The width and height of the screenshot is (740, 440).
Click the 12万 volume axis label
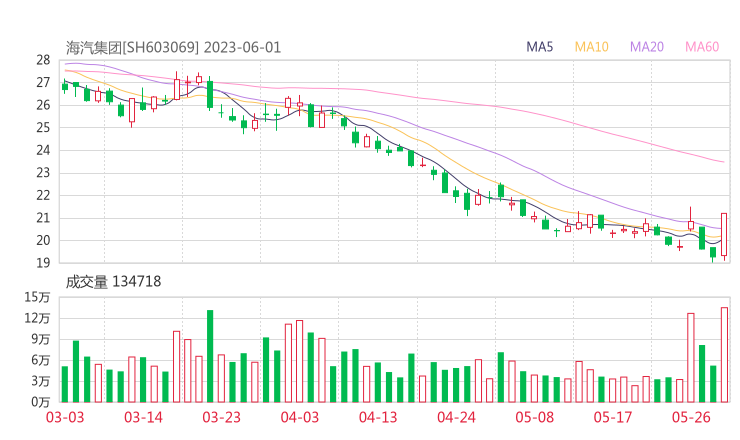coord(37,318)
